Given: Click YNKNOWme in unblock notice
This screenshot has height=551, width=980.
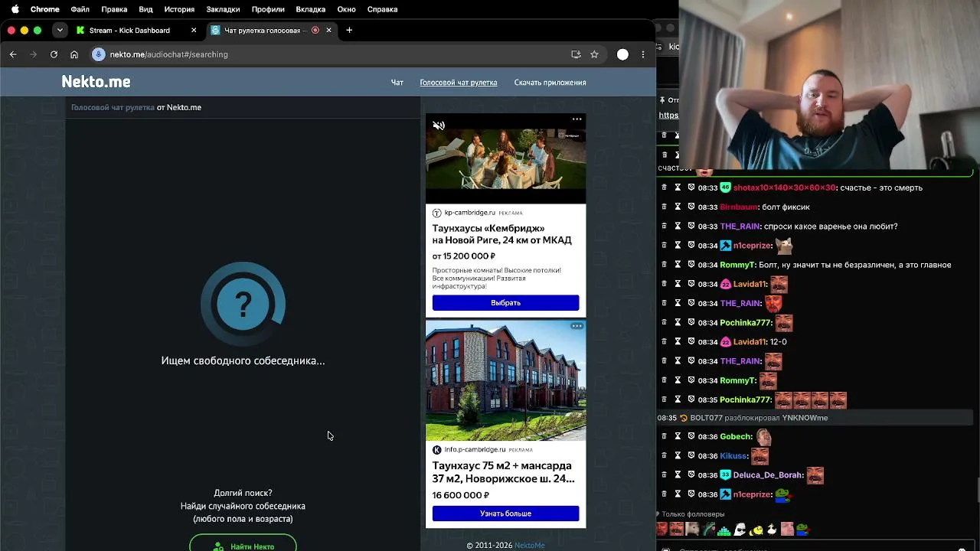Looking at the screenshot, I should tap(805, 418).
